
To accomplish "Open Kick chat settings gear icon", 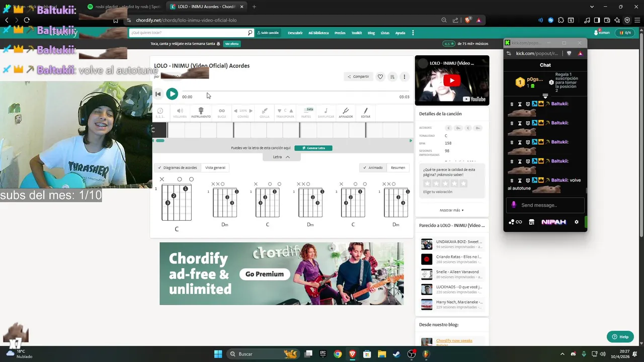I will click(x=577, y=222).
